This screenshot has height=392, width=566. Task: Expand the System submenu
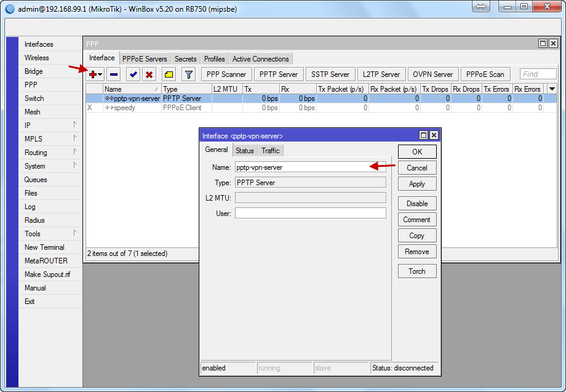tap(75, 165)
